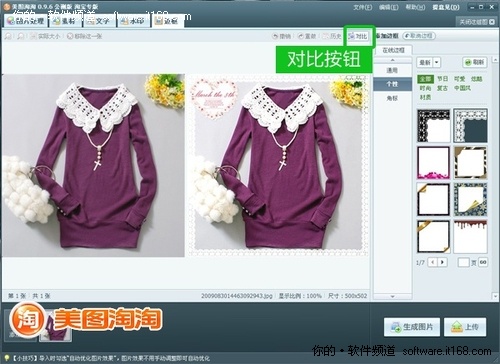
Task: Select the 通用 general category
Action: click(392, 70)
